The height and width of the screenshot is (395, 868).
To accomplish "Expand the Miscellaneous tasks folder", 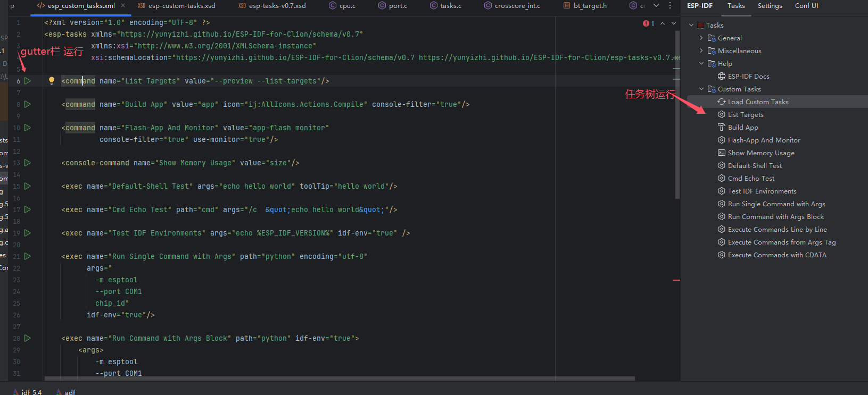I will point(701,51).
